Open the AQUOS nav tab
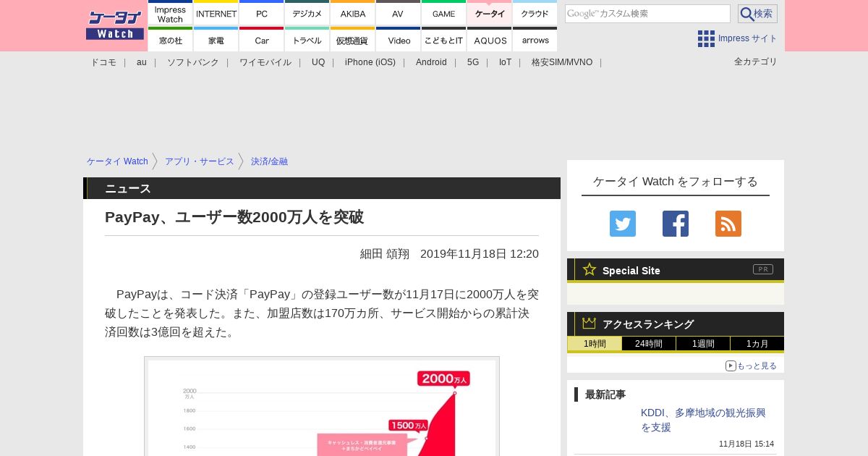 click(490, 40)
